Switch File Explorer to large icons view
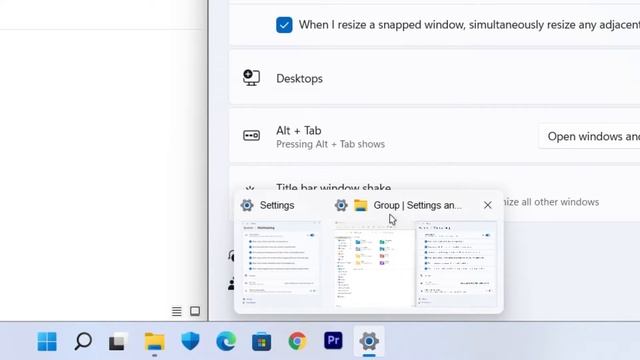 (x=195, y=311)
